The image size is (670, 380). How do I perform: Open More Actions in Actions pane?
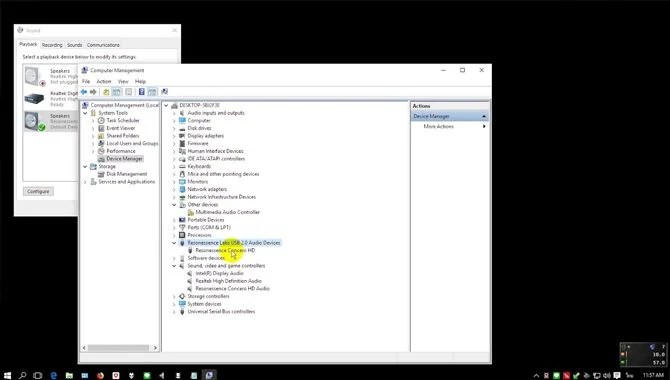click(x=438, y=127)
